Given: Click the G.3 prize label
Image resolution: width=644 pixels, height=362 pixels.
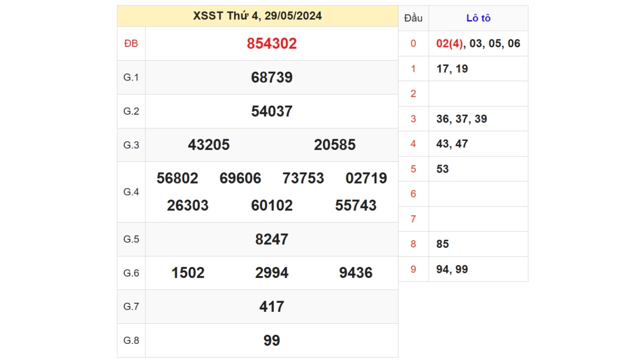Looking at the screenshot, I should 131,145.
